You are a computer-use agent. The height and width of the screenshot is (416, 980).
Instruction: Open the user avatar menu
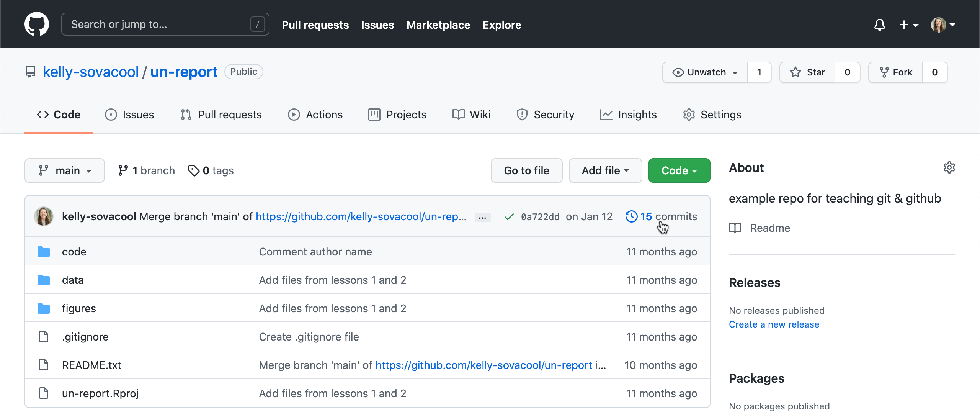pos(943,25)
